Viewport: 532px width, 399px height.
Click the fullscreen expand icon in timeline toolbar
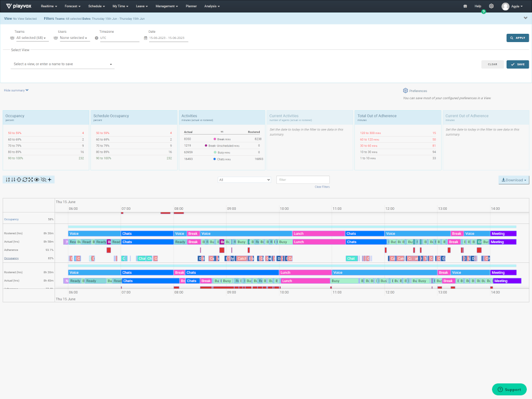coord(31,180)
